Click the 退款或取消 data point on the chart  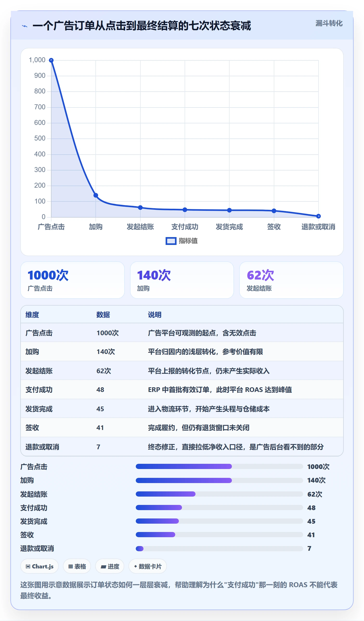coord(318,216)
